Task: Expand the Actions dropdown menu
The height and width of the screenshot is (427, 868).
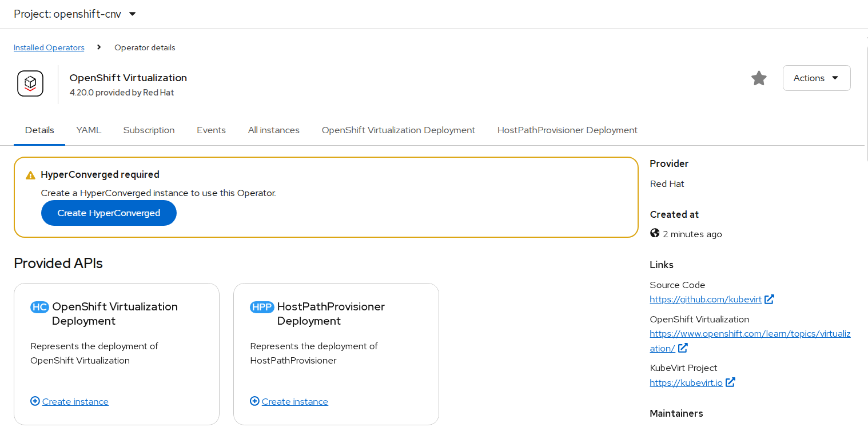Action: (816, 78)
